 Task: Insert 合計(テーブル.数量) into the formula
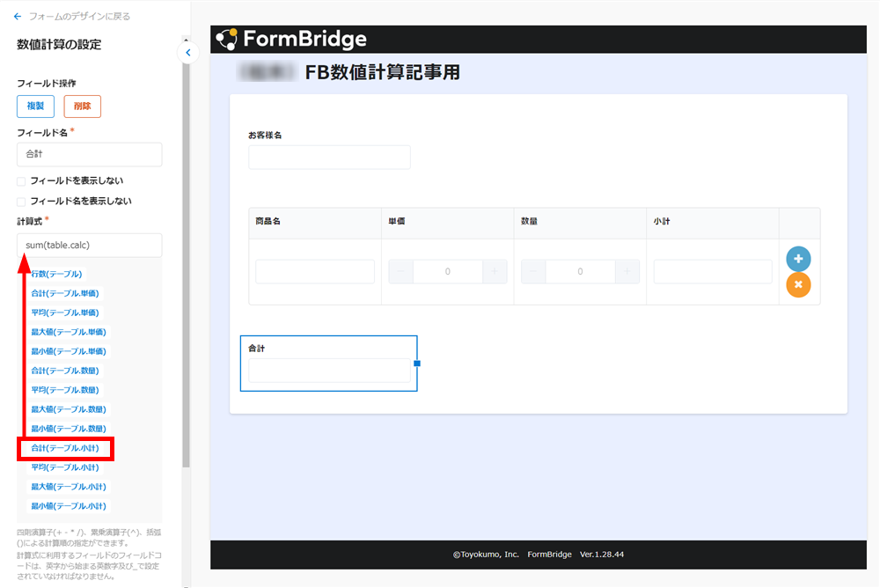pyautogui.click(x=64, y=371)
